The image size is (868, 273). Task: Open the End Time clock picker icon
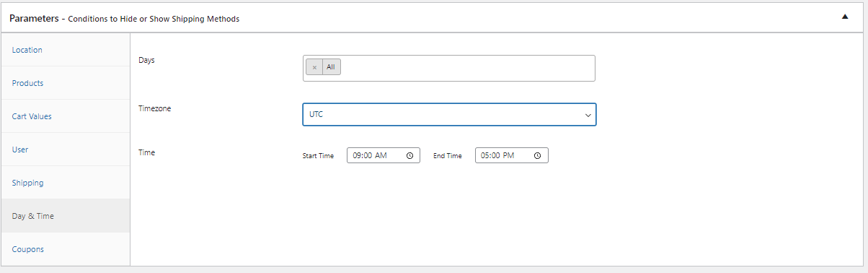coord(538,155)
